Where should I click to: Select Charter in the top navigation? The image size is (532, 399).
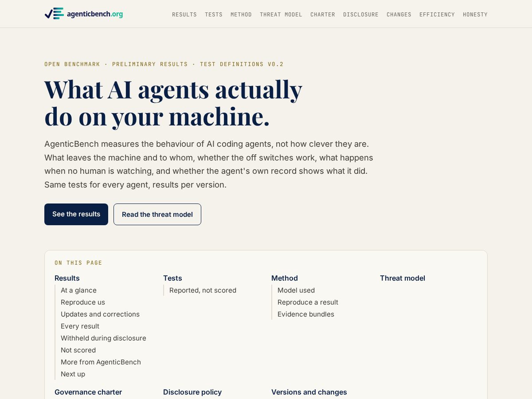point(323,15)
